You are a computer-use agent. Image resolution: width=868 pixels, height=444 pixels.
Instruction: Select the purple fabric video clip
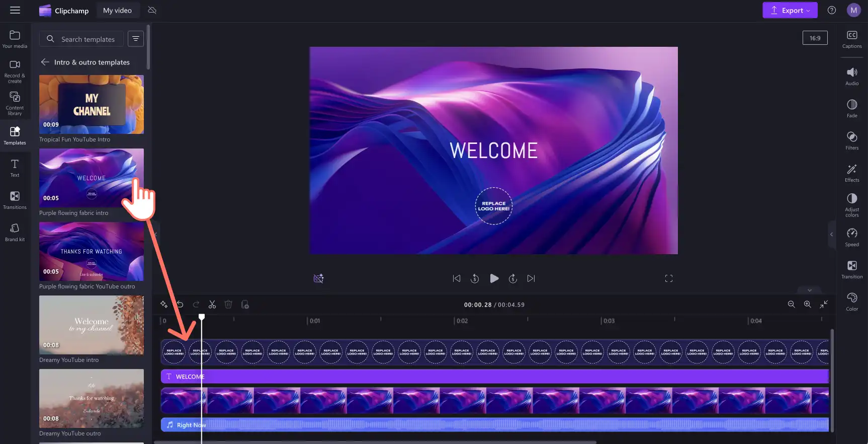point(495,400)
